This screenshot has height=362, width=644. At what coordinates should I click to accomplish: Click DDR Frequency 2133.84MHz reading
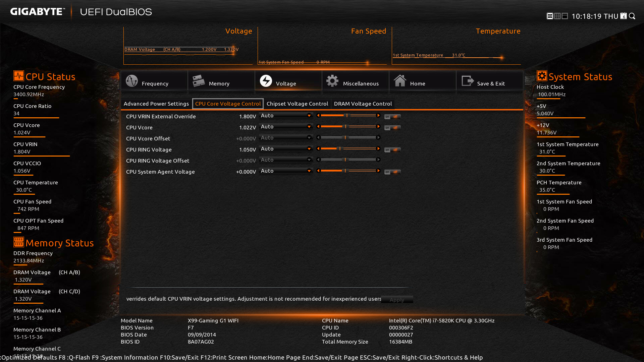29,260
